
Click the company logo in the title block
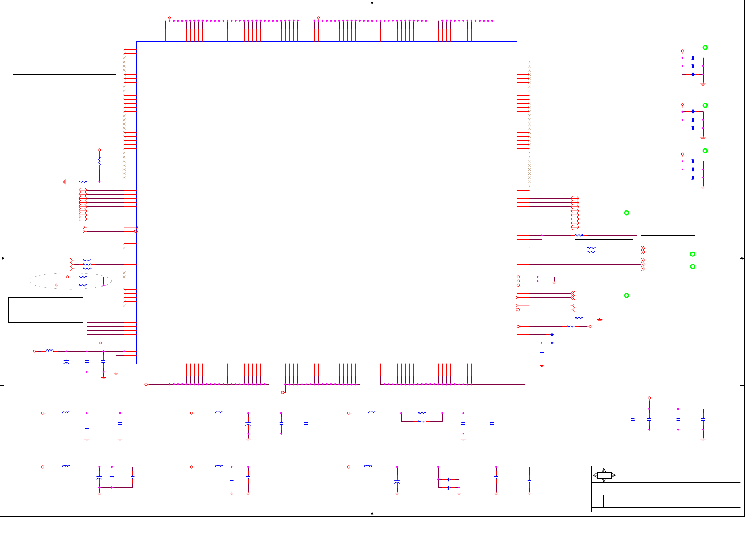(604, 475)
